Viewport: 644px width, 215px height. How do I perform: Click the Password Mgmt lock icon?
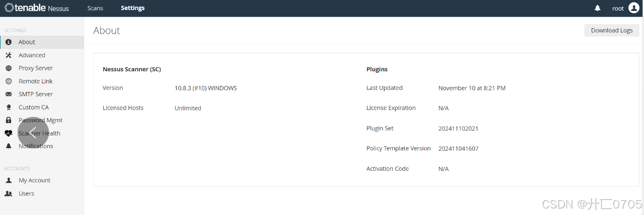coord(9,120)
